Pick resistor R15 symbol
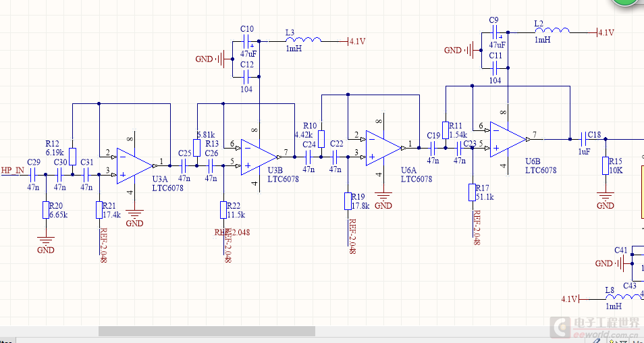 tap(605, 165)
